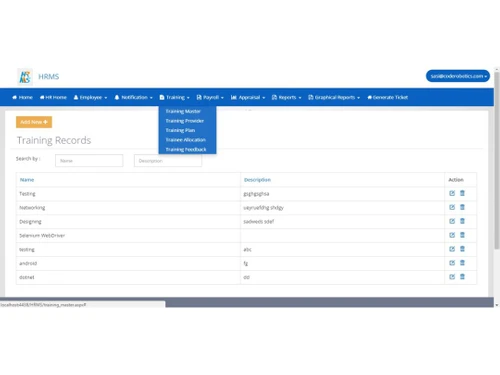Image resolution: width=500 pixels, height=375 pixels.
Task: Open the Reports dropdown menu
Action: tap(287, 97)
